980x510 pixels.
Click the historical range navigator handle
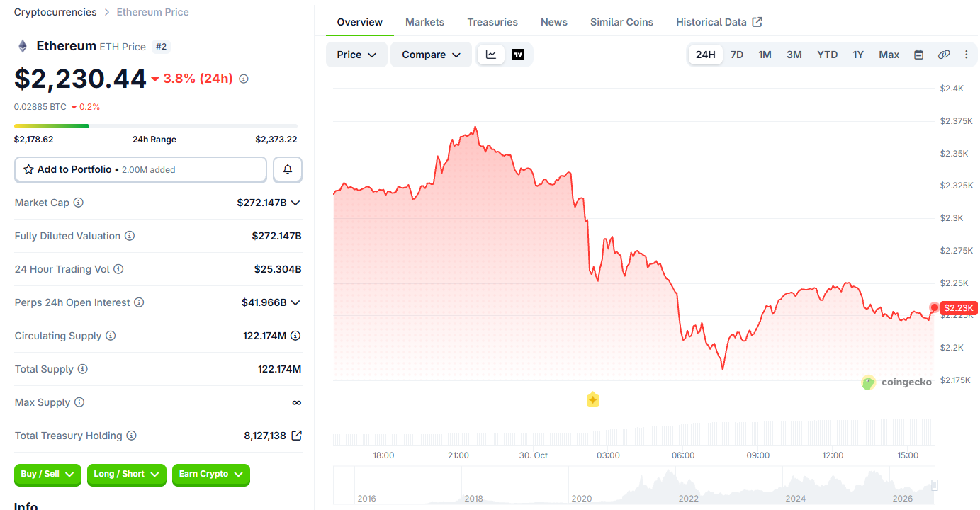click(x=935, y=485)
